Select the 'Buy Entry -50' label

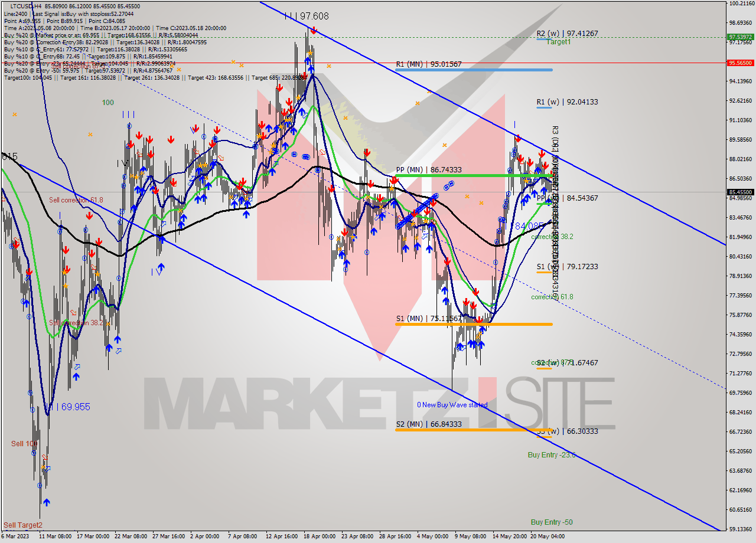(x=552, y=522)
